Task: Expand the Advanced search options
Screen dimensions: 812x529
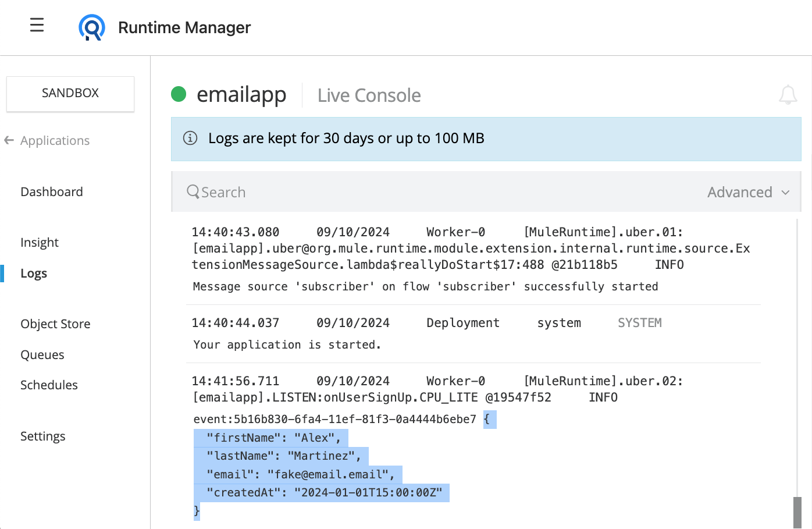Action: [x=749, y=192]
